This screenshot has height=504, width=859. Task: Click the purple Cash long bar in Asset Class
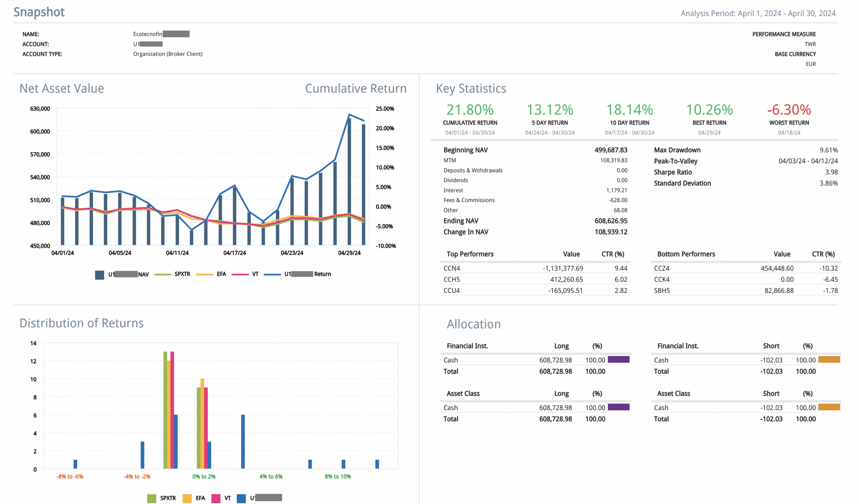point(618,407)
